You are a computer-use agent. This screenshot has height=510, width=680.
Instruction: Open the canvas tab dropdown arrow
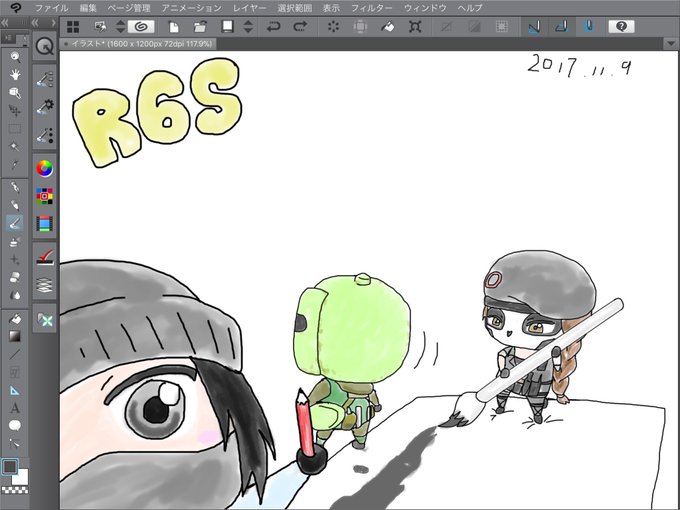tap(670, 44)
